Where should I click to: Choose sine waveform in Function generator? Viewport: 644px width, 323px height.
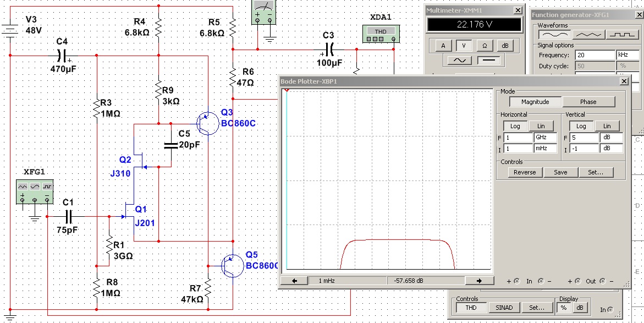pyautogui.click(x=554, y=35)
